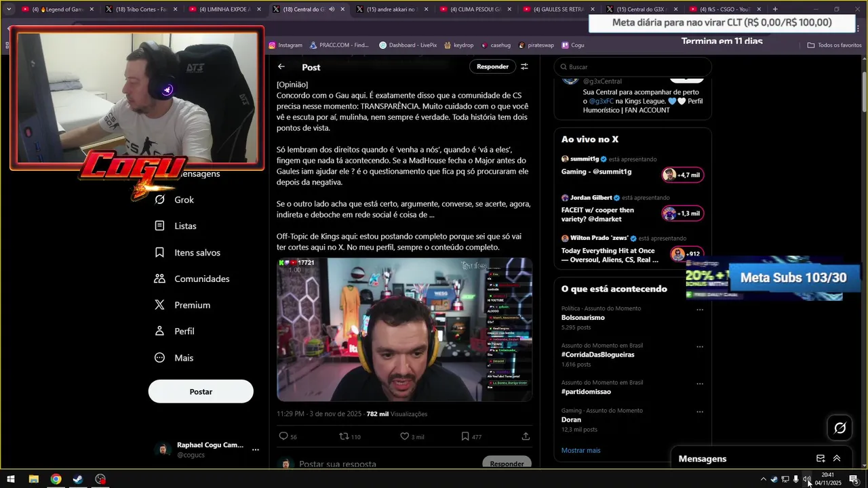Screen dimensions: 868x488
Task: Open summit1g live broadcast entry
Action: pyautogui.click(x=633, y=166)
